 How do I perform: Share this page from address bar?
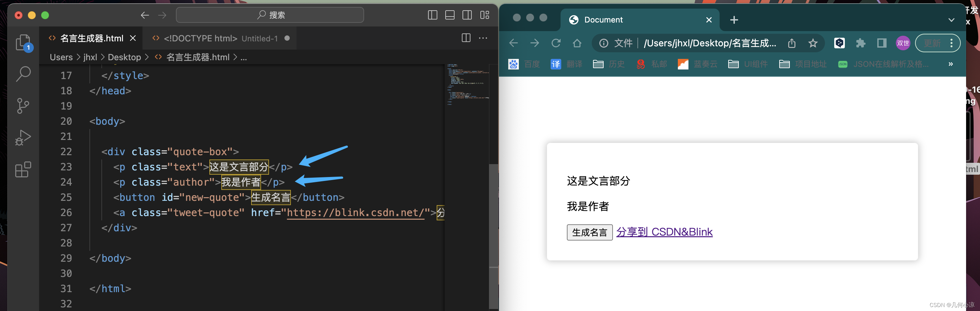pos(792,43)
